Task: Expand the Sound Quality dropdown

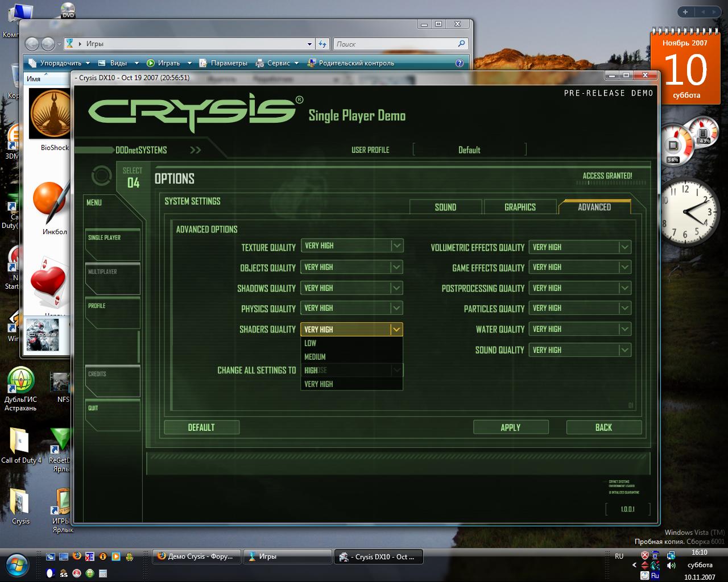Action: click(580, 350)
